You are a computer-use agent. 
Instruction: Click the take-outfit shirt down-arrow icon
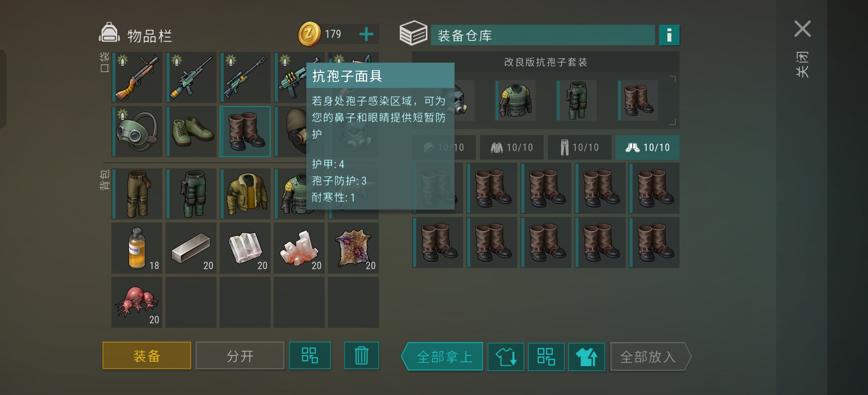pyautogui.click(x=506, y=357)
